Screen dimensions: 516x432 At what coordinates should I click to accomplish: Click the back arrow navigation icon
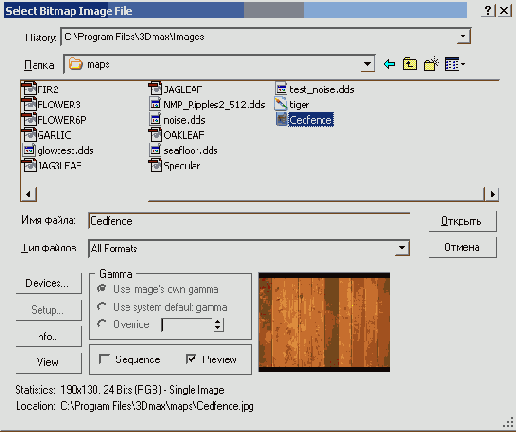[x=389, y=64]
